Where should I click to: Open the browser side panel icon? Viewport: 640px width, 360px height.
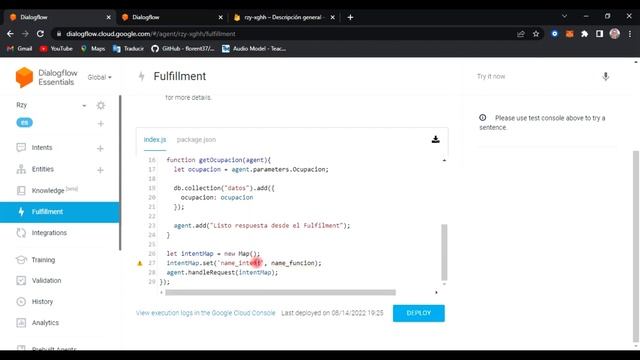(x=599, y=34)
